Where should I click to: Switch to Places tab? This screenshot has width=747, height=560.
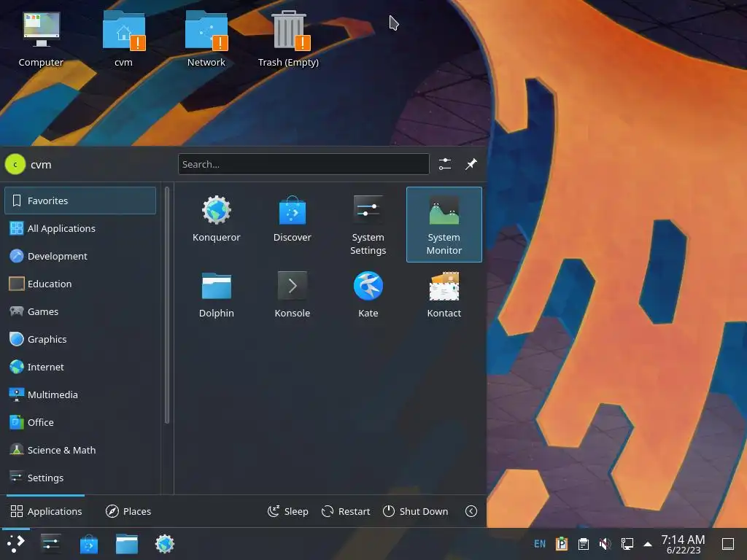click(x=128, y=511)
